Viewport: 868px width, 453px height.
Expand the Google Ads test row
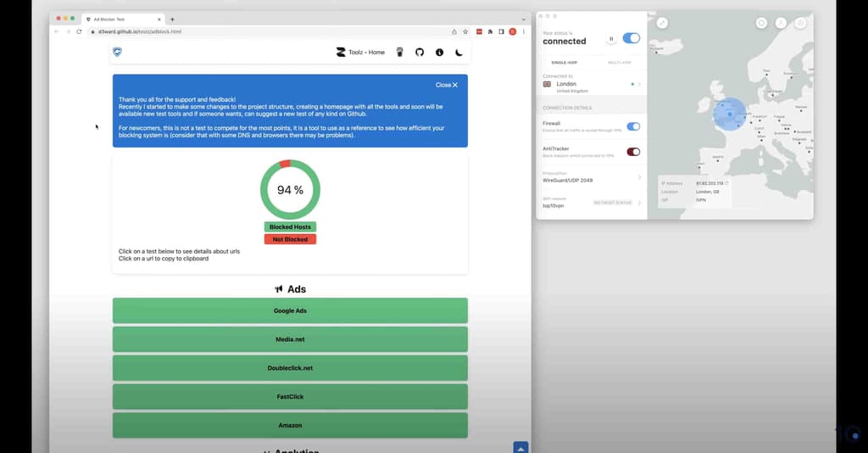[290, 310]
